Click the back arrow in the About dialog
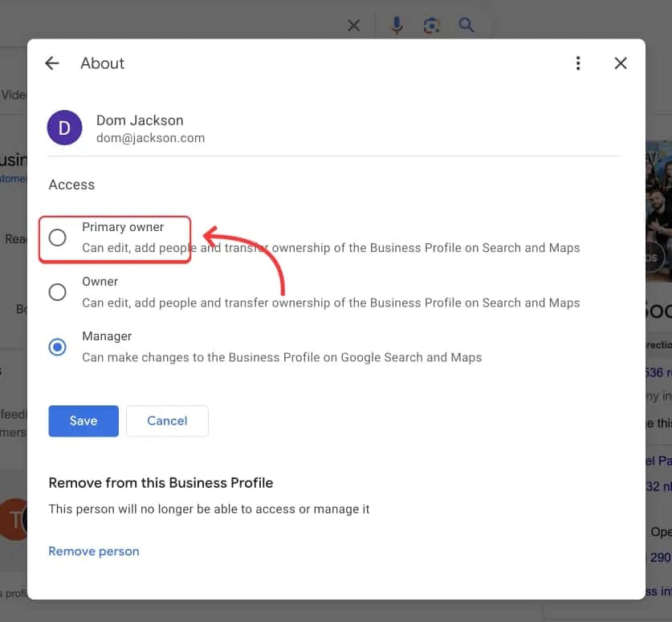The image size is (672, 622). click(51, 63)
